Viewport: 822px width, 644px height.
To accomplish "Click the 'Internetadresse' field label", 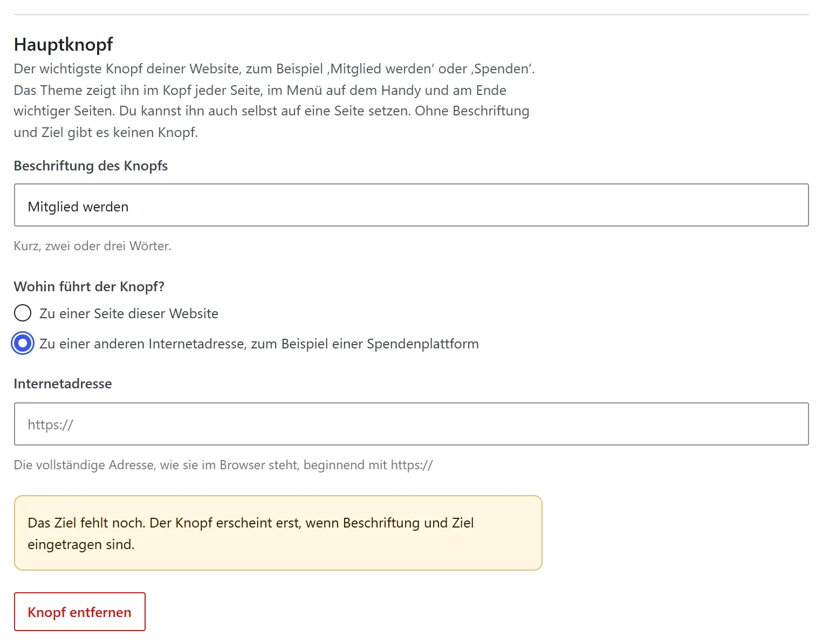I will click(63, 383).
